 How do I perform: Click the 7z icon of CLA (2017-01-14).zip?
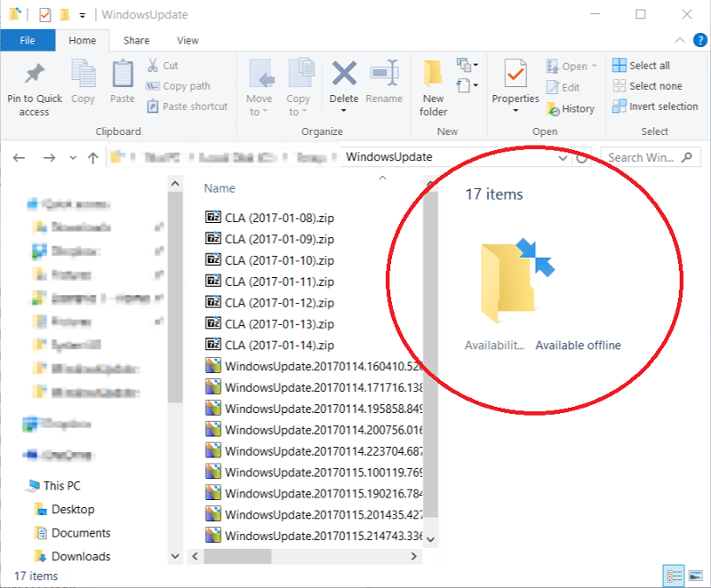coord(213,345)
